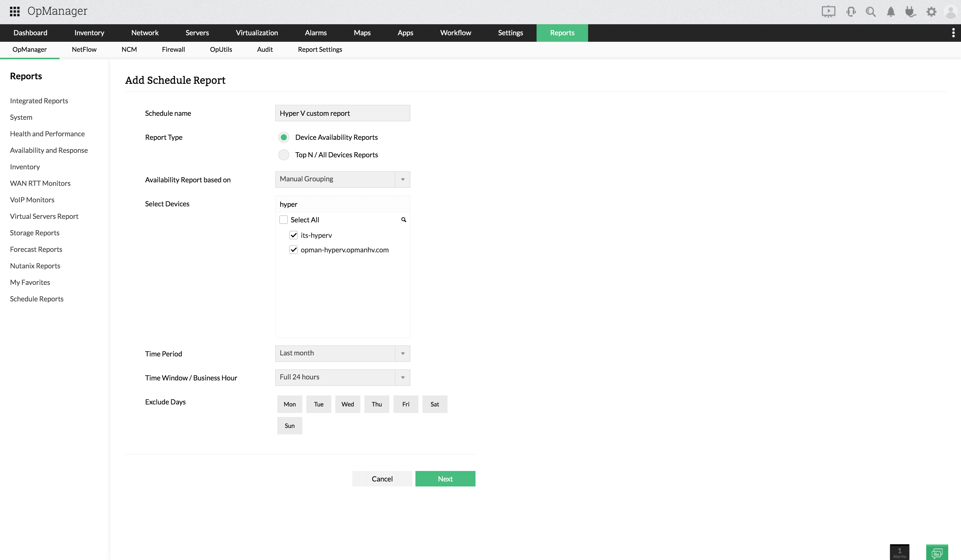The height and width of the screenshot is (560, 961).
Task: Open the gear quick settings icon
Action: [x=931, y=12]
